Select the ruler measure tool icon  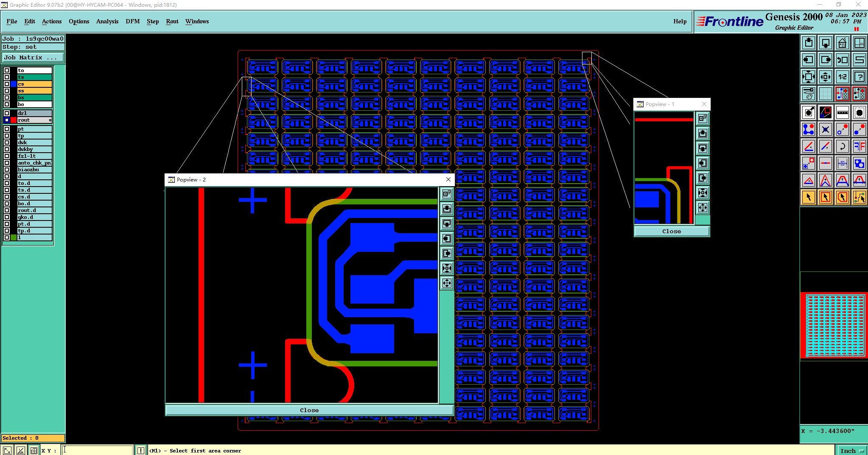click(843, 112)
